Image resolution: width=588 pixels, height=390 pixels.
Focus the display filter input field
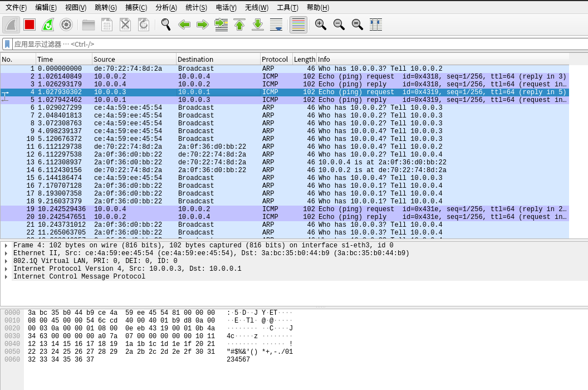[300, 44]
